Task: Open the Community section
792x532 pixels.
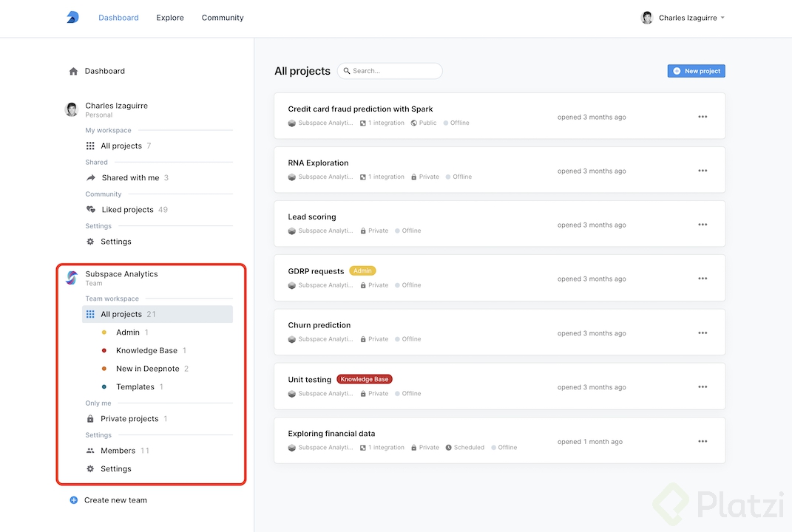Action: tap(222, 17)
